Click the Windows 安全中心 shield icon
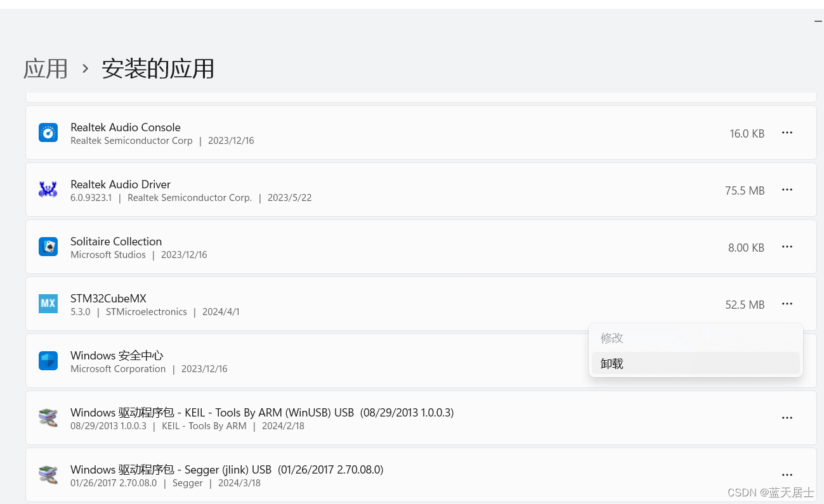The width and height of the screenshot is (824, 504). tap(48, 361)
